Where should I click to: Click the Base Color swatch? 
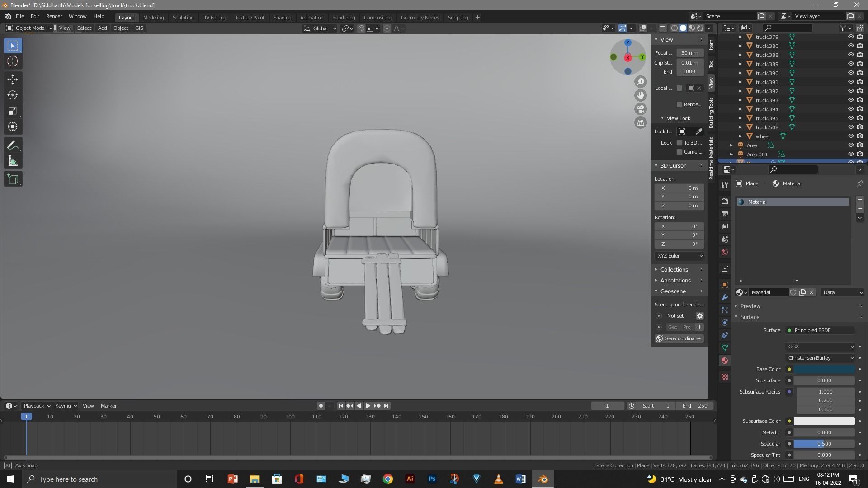pos(824,369)
